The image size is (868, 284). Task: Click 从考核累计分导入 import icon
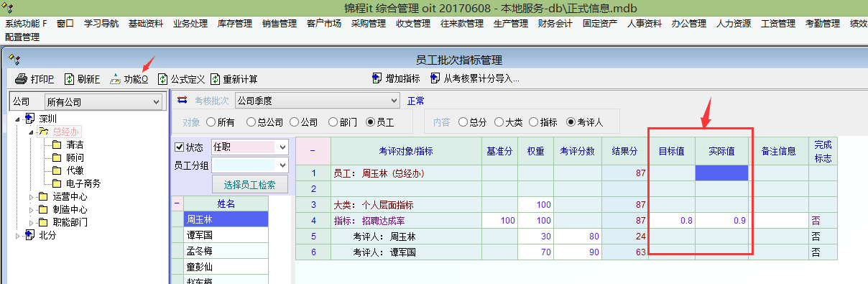coord(435,78)
